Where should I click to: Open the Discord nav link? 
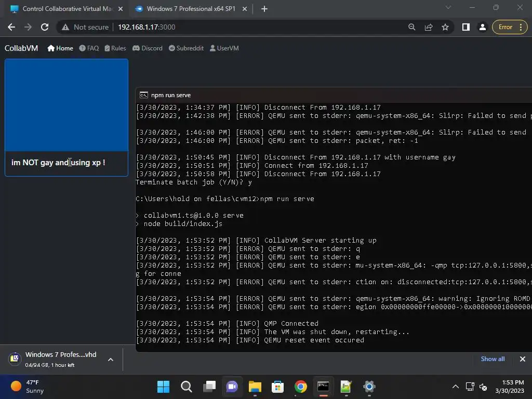[147, 48]
